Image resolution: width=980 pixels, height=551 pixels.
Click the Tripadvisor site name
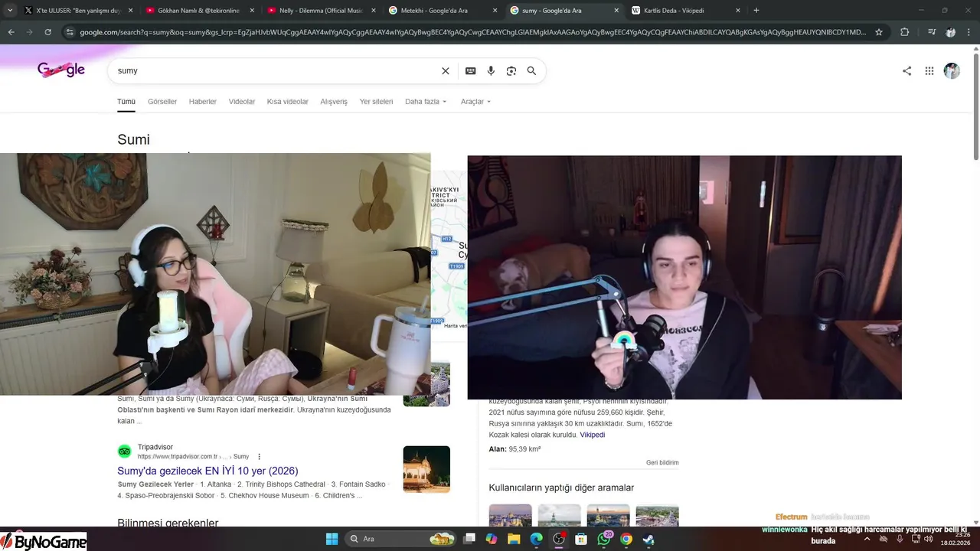pyautogui.click(x=155, y=447)
